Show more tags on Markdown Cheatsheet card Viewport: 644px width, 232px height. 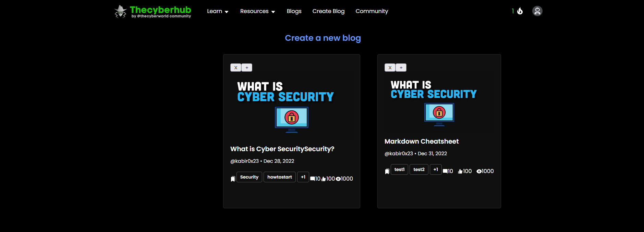pos(436,170)
